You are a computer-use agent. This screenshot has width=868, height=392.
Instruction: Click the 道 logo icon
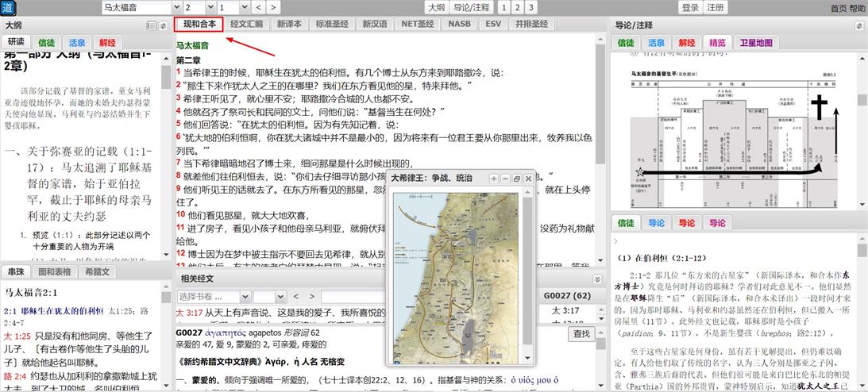pos(8,8)
